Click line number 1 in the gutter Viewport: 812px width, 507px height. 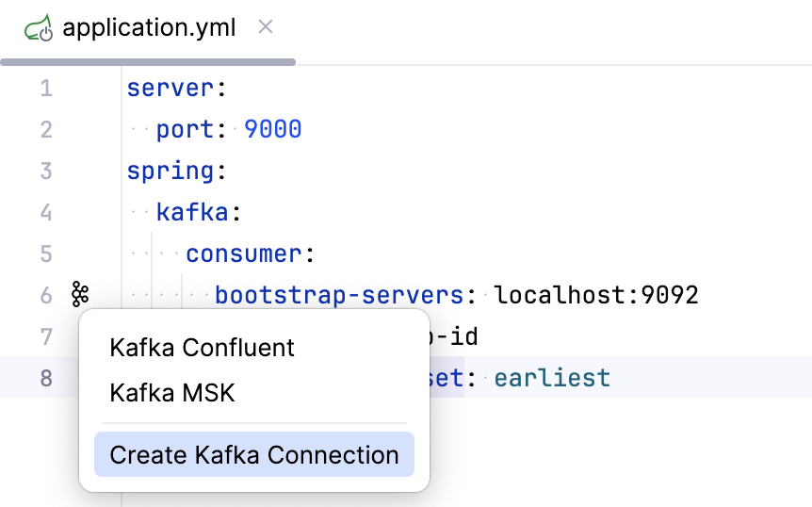point(46,90)
